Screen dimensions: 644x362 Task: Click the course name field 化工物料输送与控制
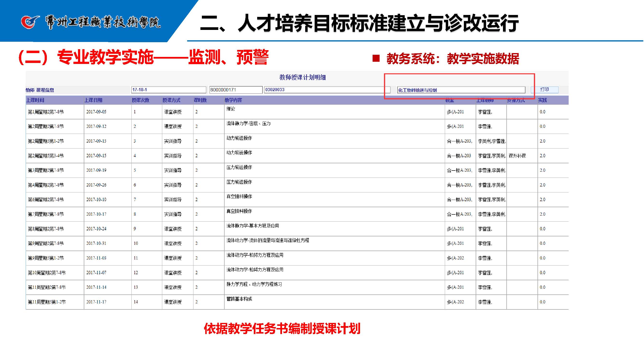click(461, 90)
